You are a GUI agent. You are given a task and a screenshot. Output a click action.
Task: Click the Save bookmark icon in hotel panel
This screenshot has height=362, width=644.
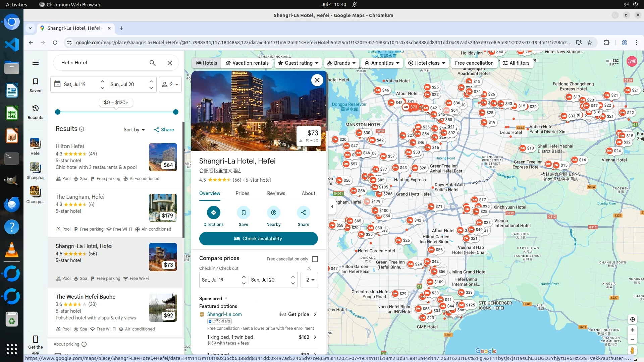coord(244,213)
